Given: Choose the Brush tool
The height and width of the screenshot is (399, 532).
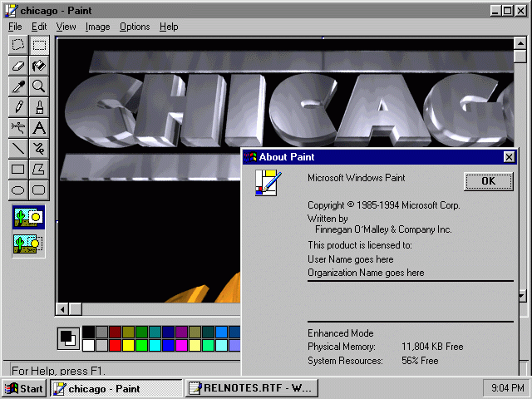Looking at the screenshot, I should pyautogui.click(x=39, y=107).
